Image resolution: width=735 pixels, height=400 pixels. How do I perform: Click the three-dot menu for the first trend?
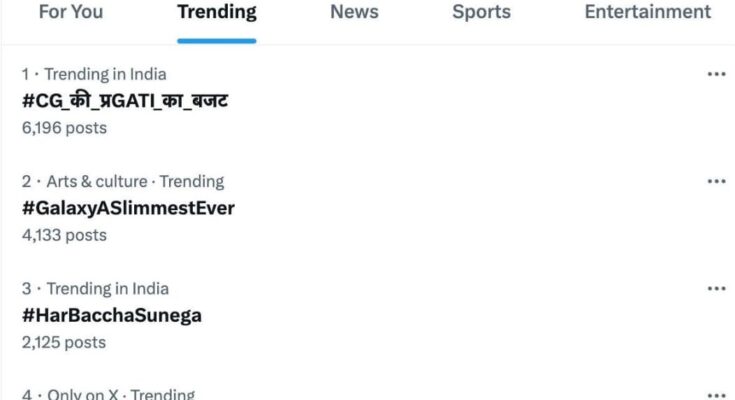(x=716, y=74)
